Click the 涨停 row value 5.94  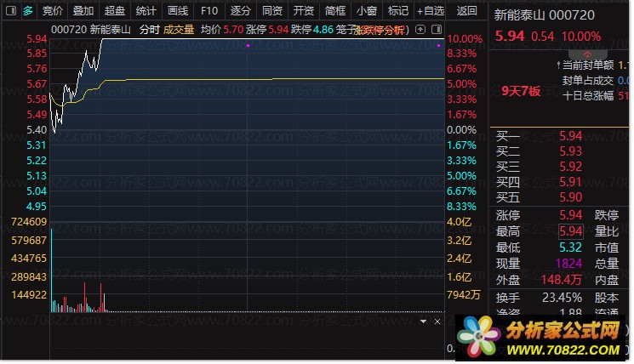click(x=570, y=215)
